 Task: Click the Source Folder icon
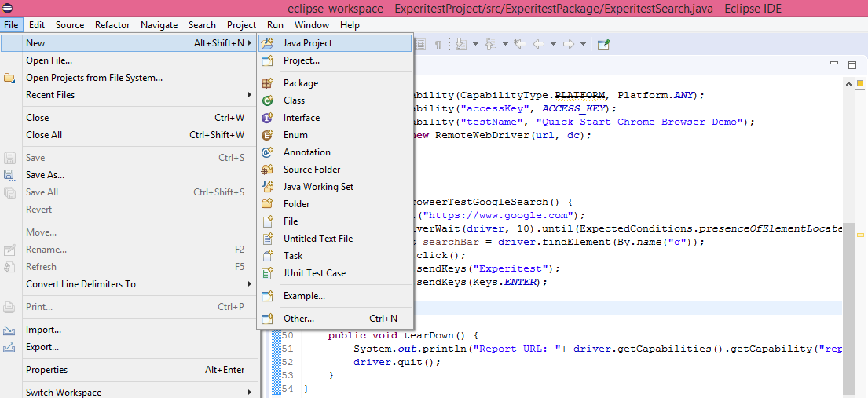tap(267, 170)
